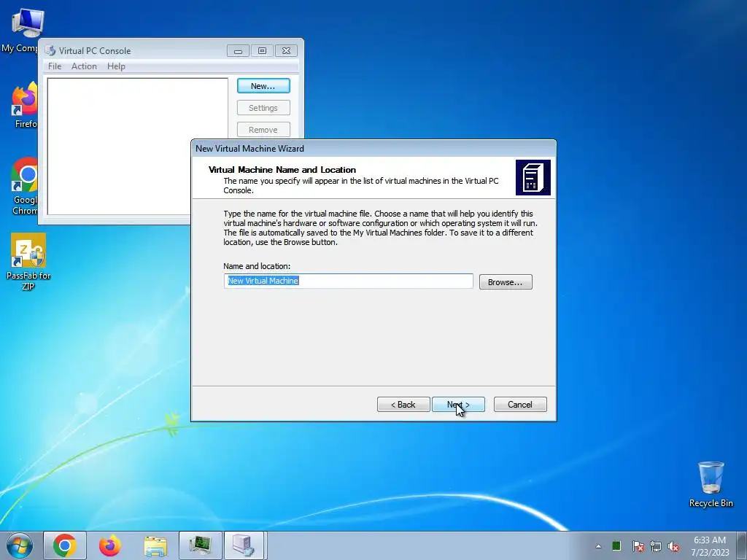Proceed with the Next > button
The width and height of the screenshot is (747, 560).
point(458,404)
